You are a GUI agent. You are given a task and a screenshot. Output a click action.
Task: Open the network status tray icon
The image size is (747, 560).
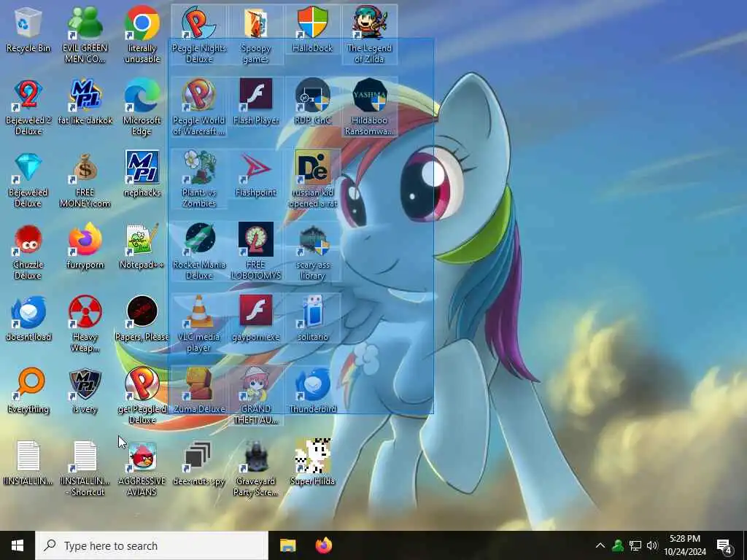[635, 545]
